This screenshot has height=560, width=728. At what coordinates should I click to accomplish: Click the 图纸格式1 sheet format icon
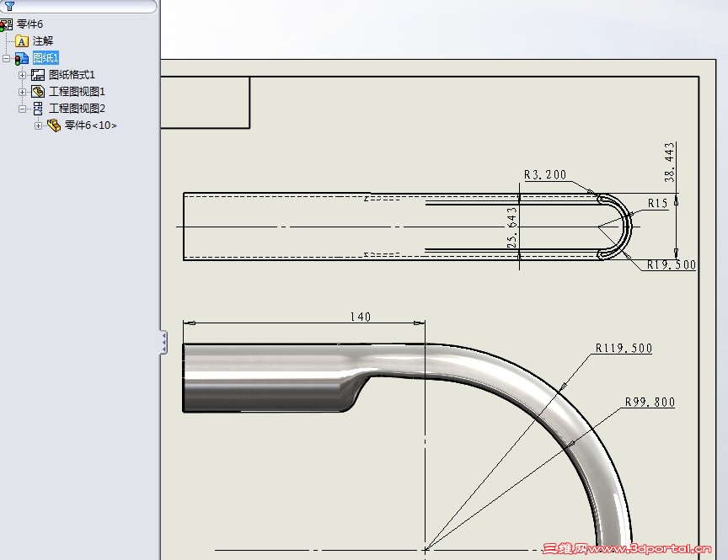[x=38, y=75]
